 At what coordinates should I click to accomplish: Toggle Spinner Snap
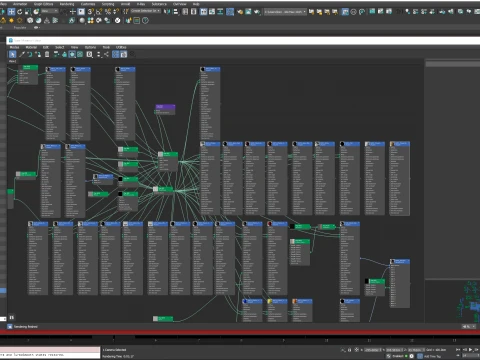116,12
